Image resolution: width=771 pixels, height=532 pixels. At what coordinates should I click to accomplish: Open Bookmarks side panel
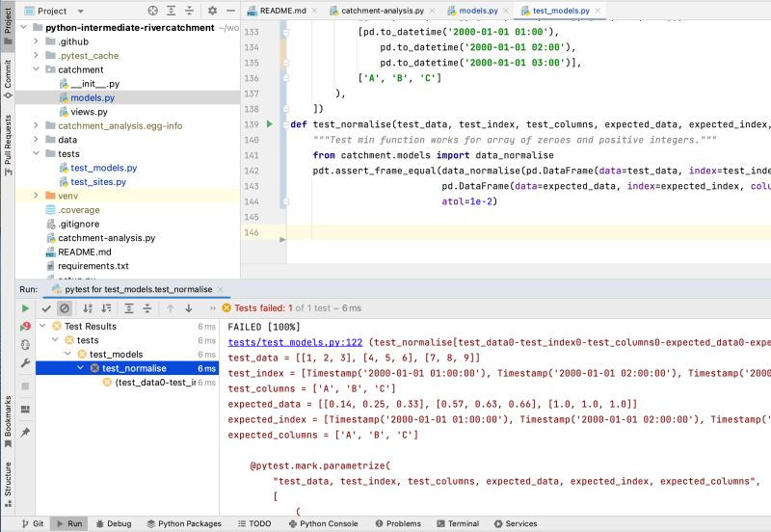coord(8,422)
